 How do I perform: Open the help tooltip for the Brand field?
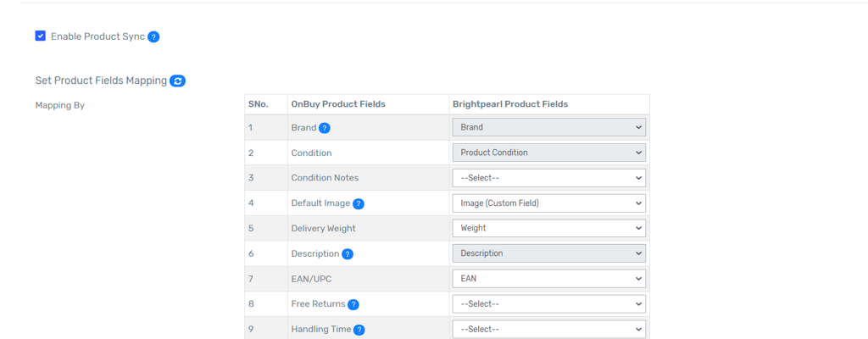(325, 128)
